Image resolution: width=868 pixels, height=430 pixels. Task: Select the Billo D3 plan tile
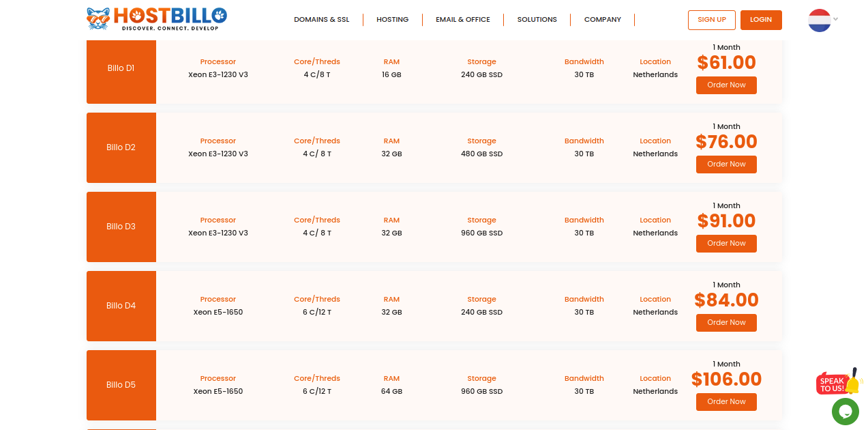coord(121,227)
